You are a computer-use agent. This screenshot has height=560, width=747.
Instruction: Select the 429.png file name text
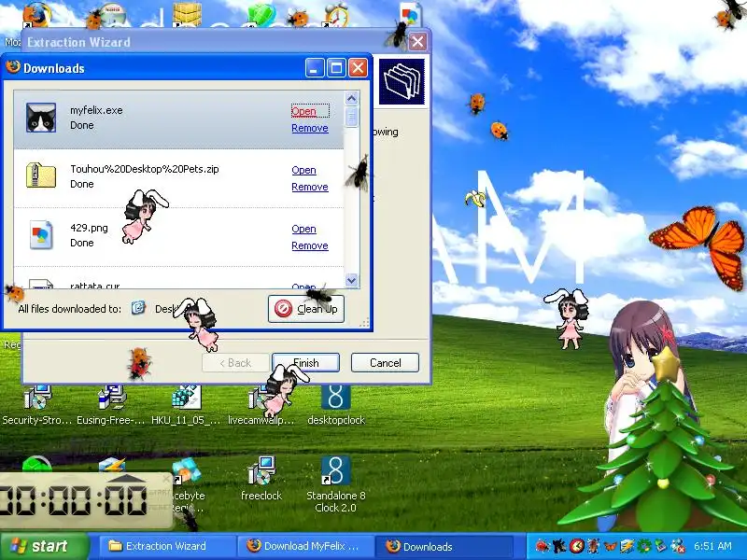(x=89, y=228)
